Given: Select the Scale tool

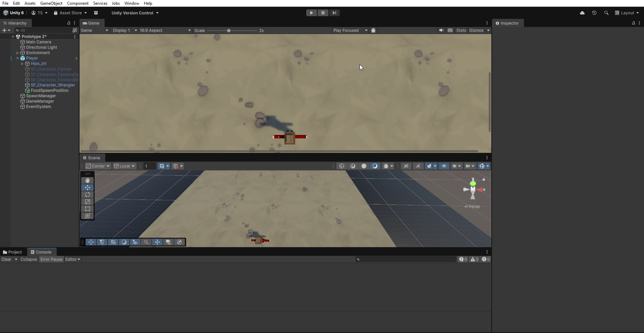Looking at the screenshot, I should (88, 202).
